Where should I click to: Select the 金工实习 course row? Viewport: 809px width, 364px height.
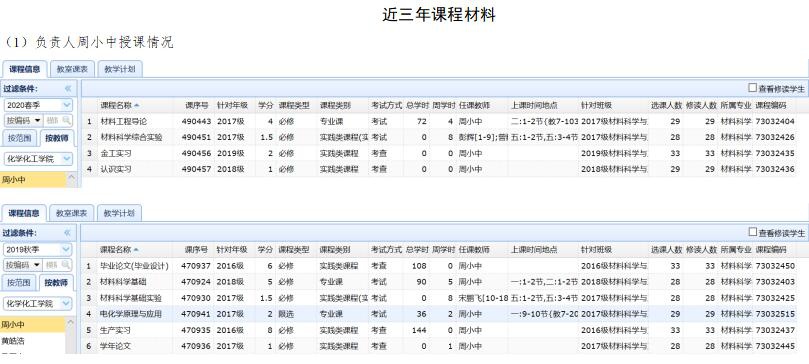pos(440,154)
